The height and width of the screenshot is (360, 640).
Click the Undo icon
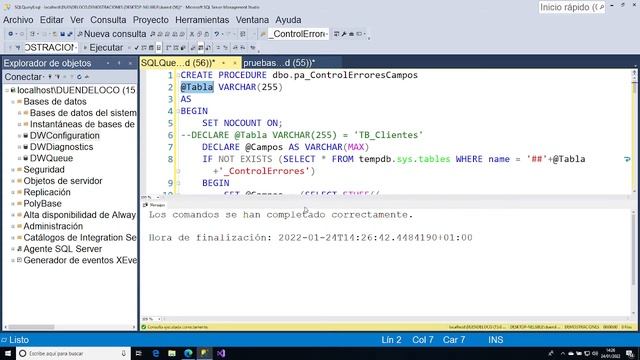(217, 34)
